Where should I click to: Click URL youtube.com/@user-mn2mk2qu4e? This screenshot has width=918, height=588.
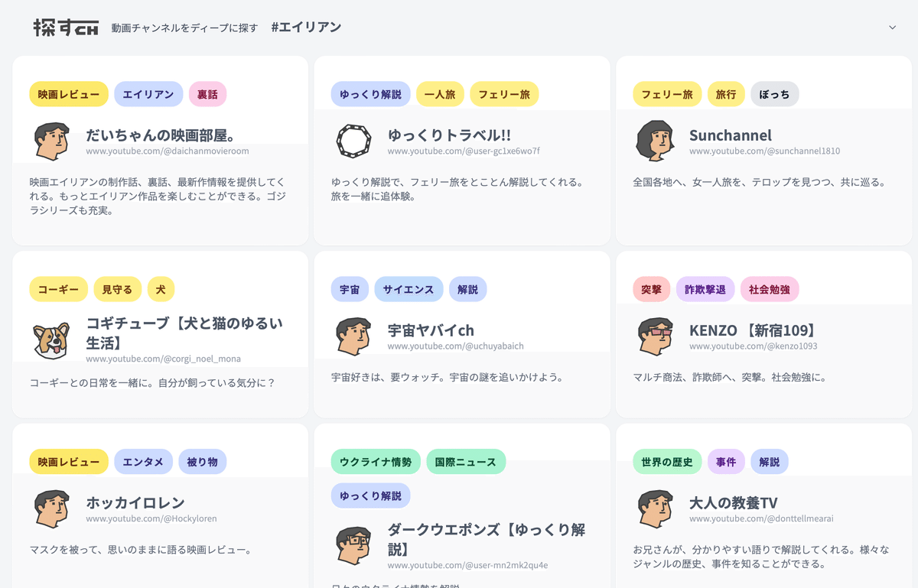[x=467, y=566]
